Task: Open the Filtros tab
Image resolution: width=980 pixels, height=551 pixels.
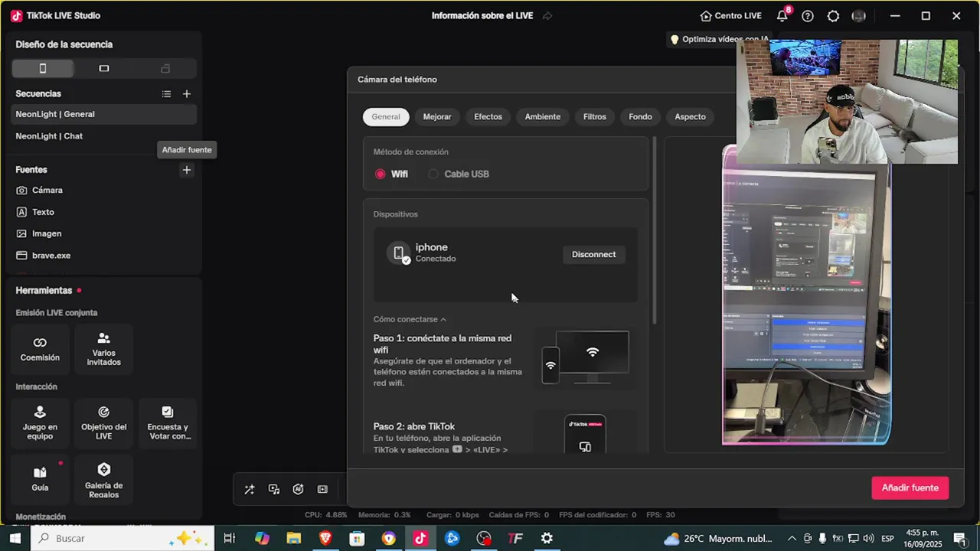Action: 595,117
